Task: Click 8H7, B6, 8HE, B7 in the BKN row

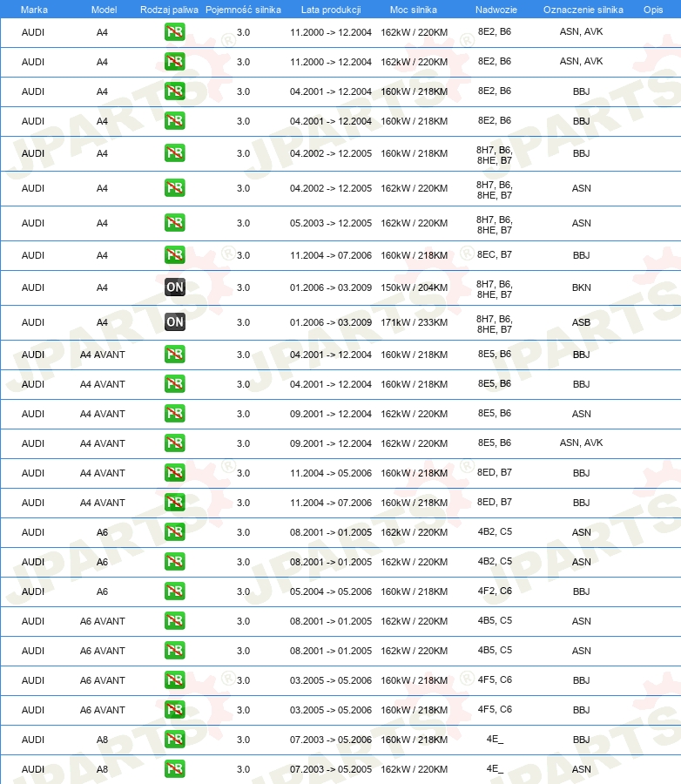Action: pyautogui.click(x=495, y=289)
